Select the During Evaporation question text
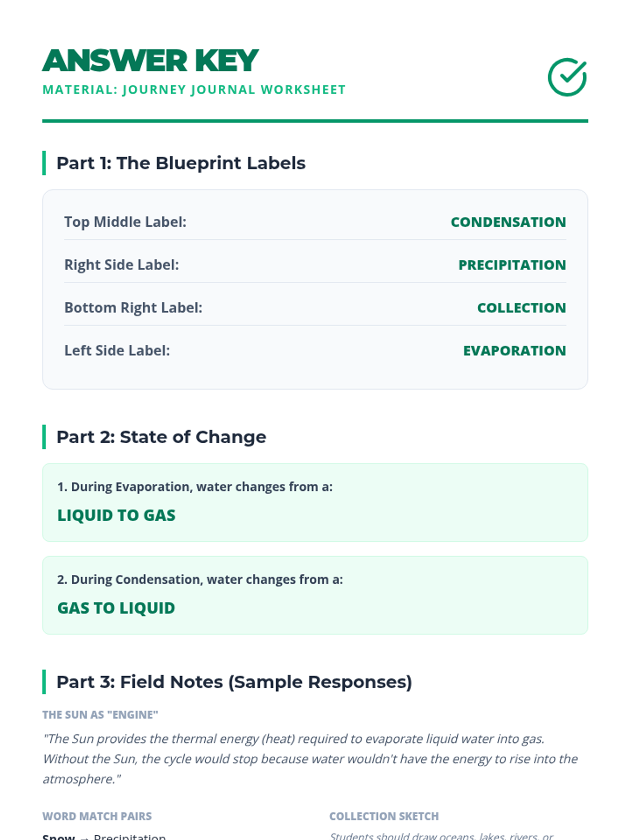 tap(195, 487)
